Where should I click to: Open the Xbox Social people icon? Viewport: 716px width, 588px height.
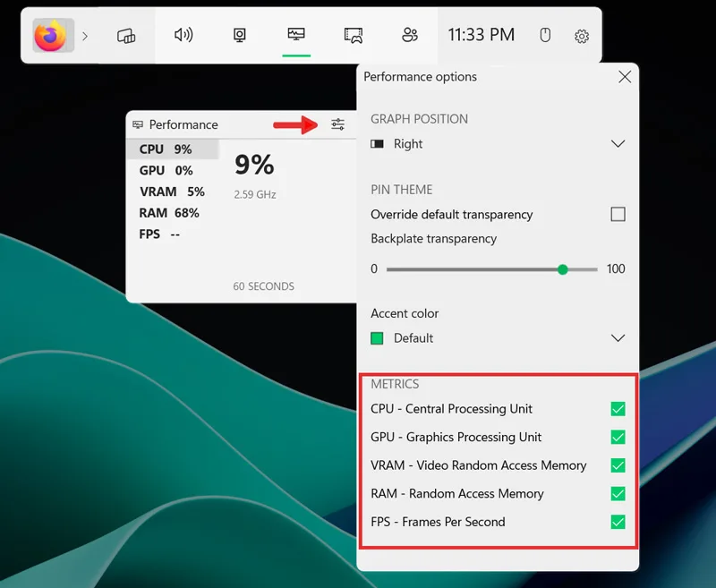(x=410, y=35)
